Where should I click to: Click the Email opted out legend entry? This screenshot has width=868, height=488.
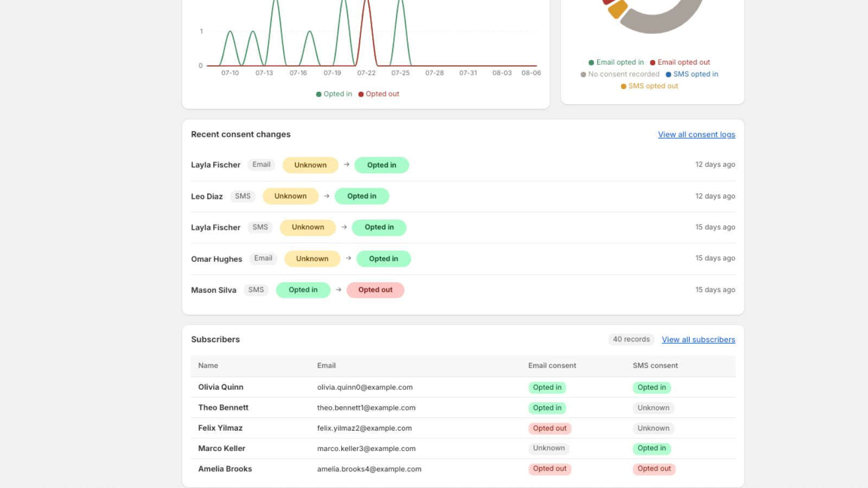[680, 62]
